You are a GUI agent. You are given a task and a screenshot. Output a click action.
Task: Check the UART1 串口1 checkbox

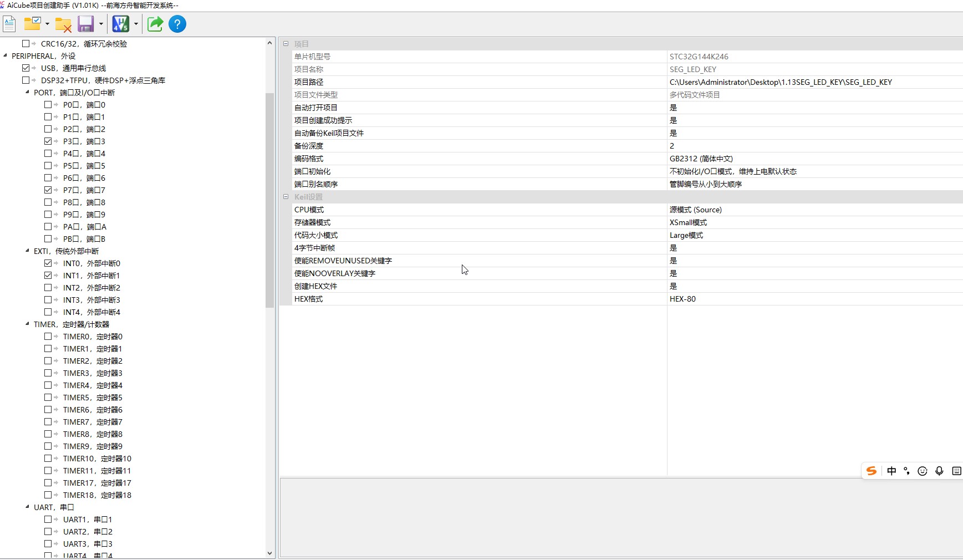(48, 520)
